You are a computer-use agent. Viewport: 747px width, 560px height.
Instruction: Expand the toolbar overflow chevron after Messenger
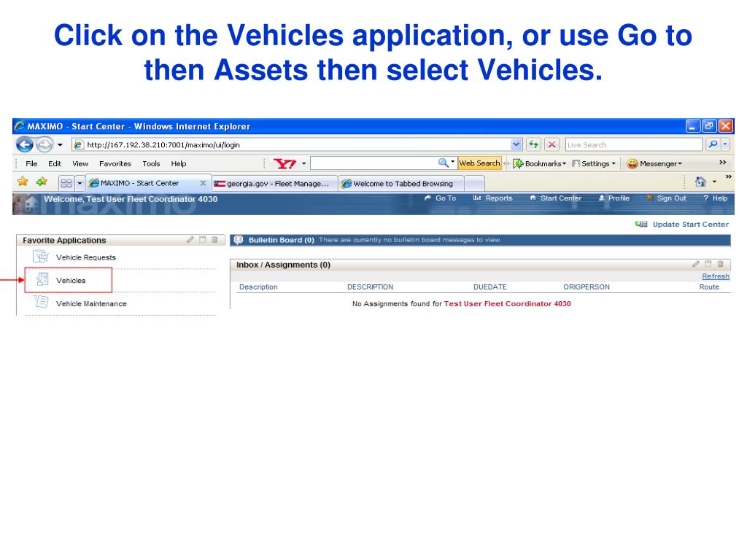(x=723, y=163)
